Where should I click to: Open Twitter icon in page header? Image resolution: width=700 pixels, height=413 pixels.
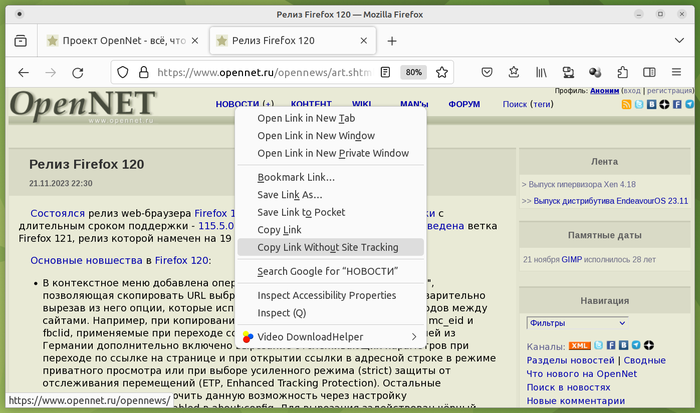pos(639,104)
